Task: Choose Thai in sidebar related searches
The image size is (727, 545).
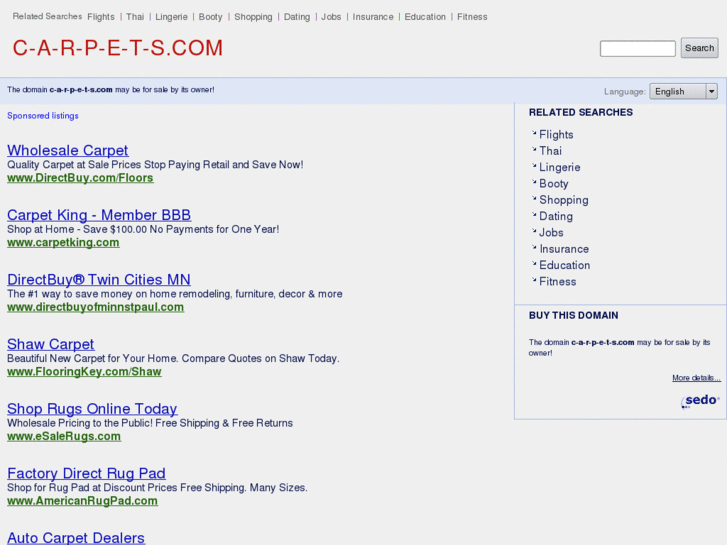Action: [550, 151]
